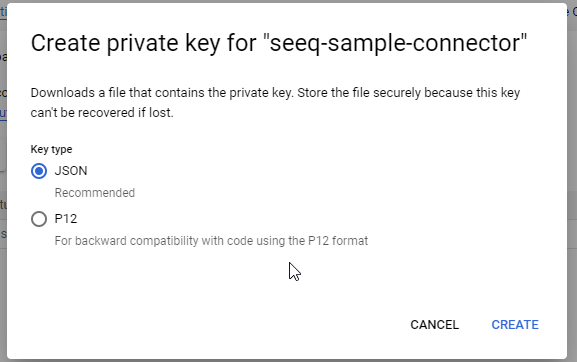
Task: Click the P12 backward compatibility description
Action: (211, 241)
